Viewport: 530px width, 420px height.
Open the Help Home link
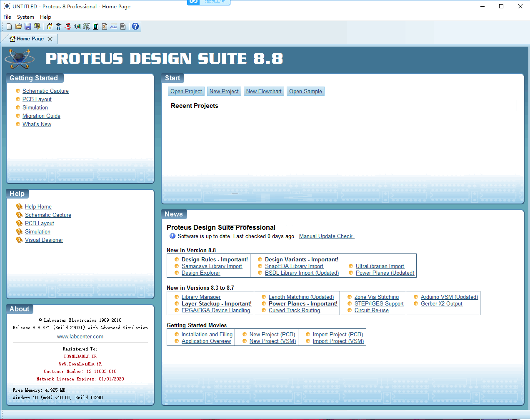point(38,207)
